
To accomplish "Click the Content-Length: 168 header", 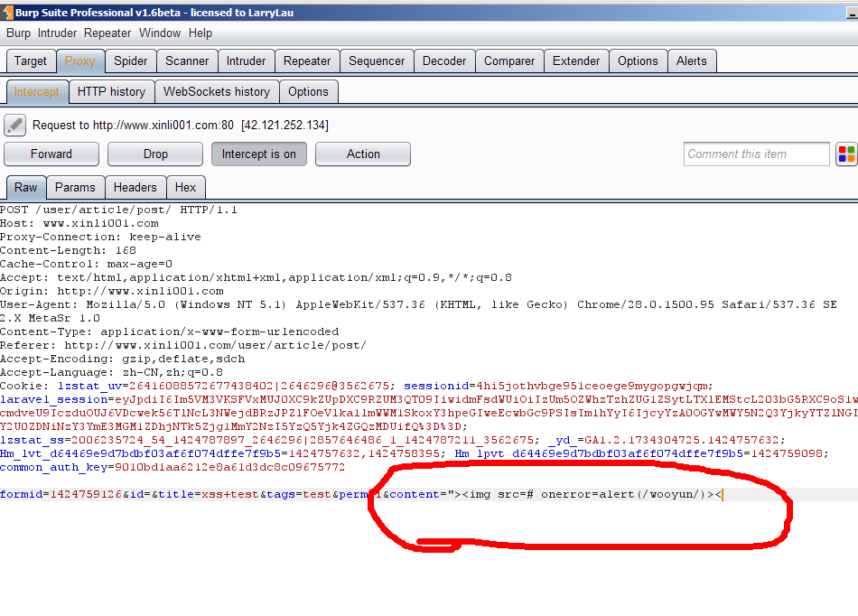I will click(68, 250).
